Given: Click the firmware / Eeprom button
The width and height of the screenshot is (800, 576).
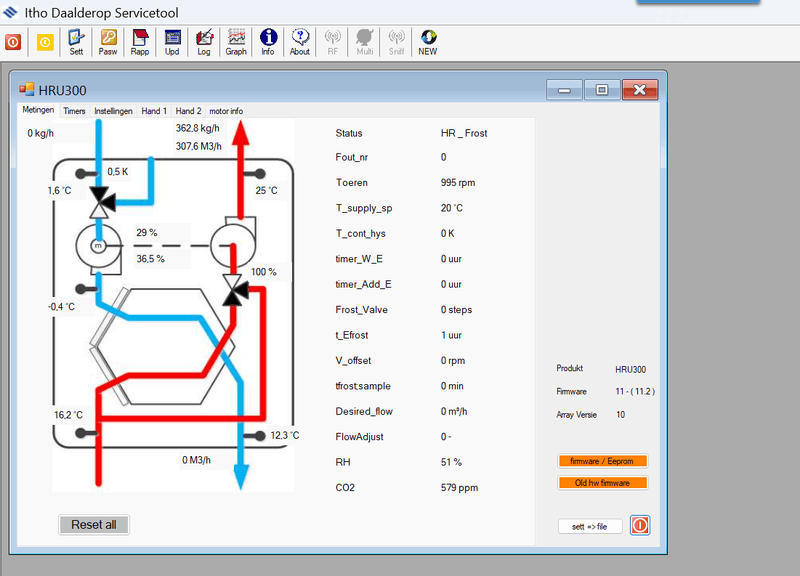Looking at the screenshot, I should tap(602, 461).
